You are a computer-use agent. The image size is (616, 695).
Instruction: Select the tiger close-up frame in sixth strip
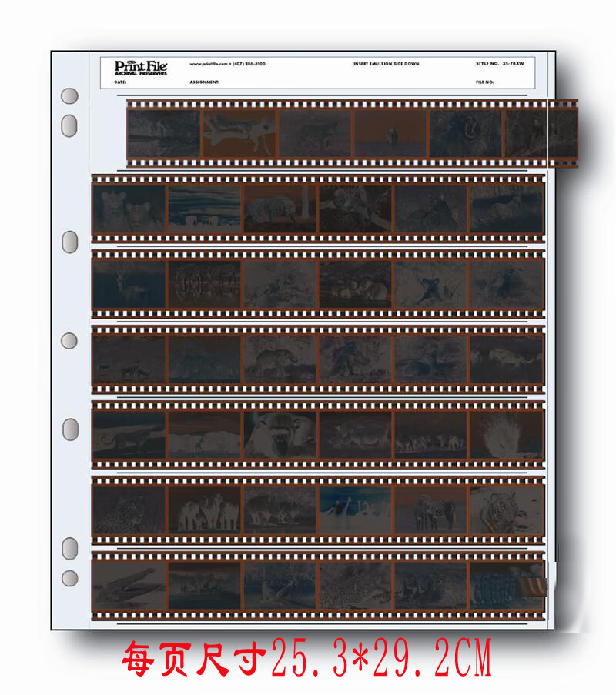point(506,510)
